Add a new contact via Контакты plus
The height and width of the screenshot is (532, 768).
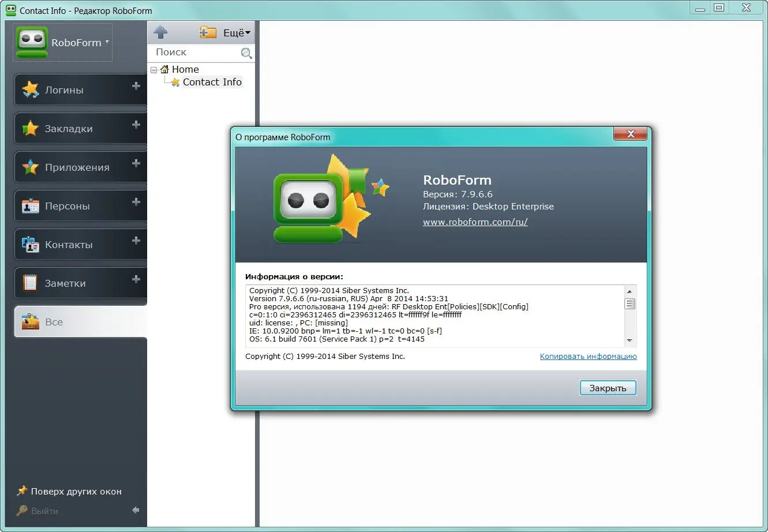click(136, 241)
